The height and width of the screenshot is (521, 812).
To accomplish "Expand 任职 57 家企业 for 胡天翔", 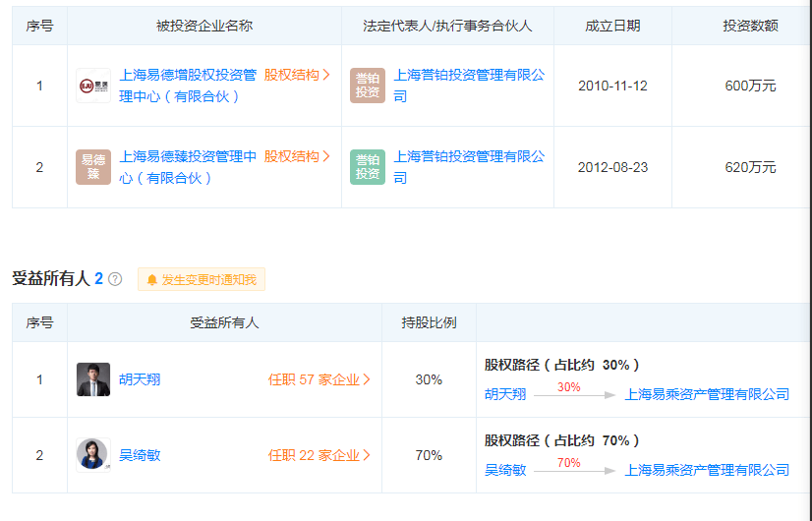I will [319, 379].
